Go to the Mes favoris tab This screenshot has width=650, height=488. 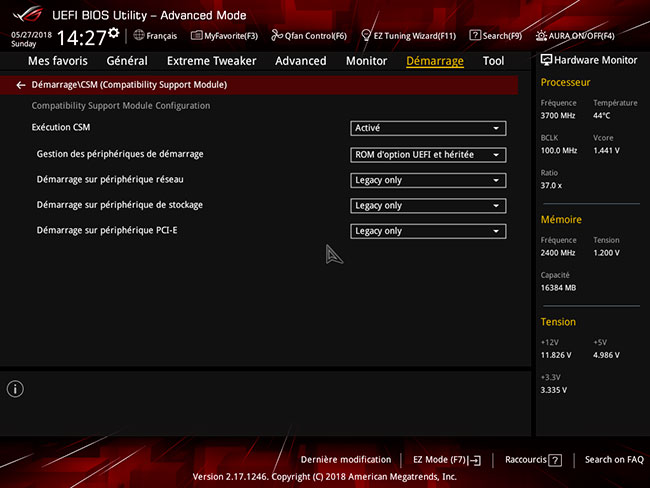pos(57,61)
